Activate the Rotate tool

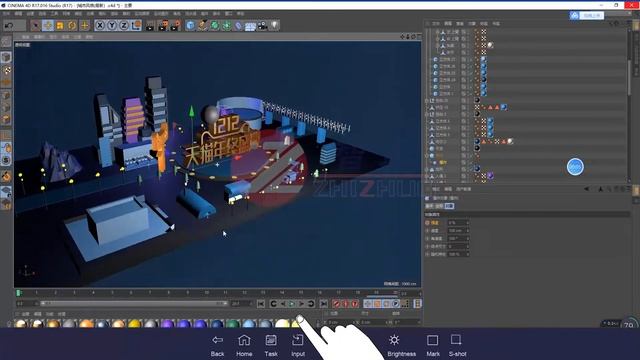pos(72,26)
